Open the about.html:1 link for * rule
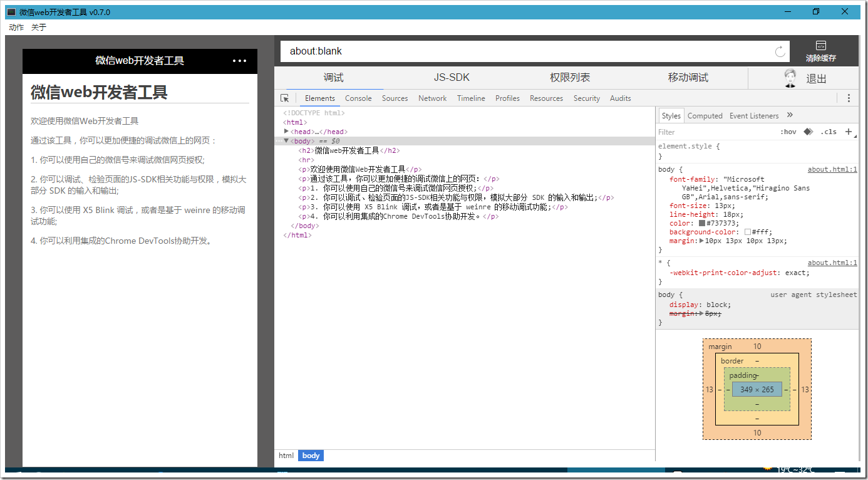Viewport: 868px width, 480px height. point(832,263)
